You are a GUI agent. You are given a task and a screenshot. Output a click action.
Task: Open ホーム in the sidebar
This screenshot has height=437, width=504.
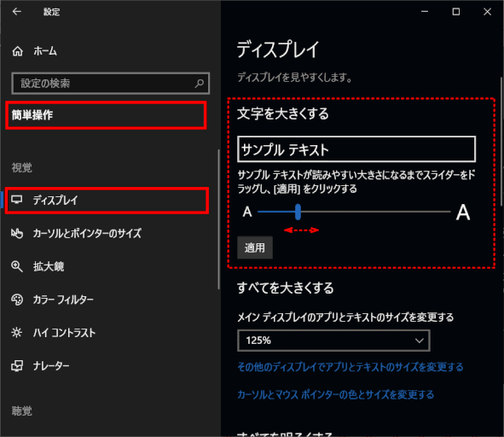[x=45, y=51]
